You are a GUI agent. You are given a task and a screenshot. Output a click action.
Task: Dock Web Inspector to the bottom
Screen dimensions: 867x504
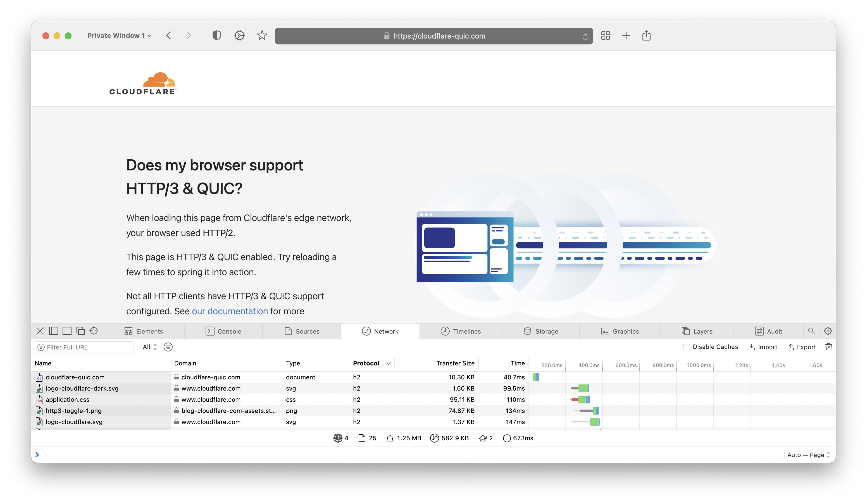pos(53,331)
